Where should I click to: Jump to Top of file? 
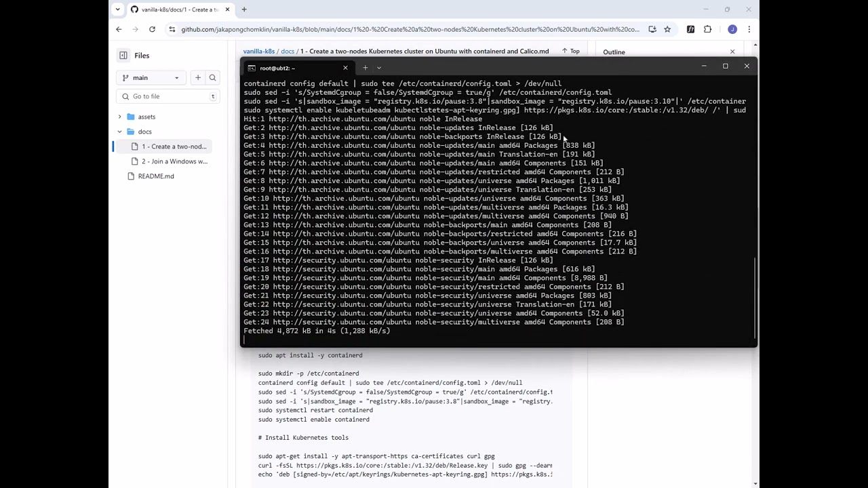571,52
